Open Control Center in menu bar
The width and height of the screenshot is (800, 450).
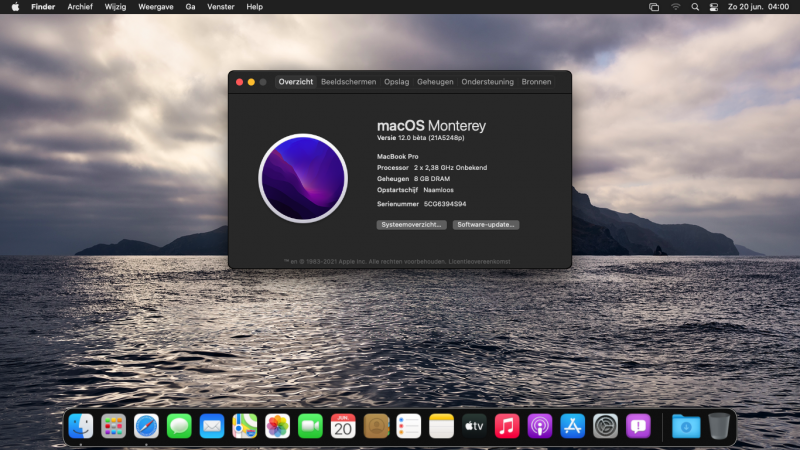[x=714, y=6]
